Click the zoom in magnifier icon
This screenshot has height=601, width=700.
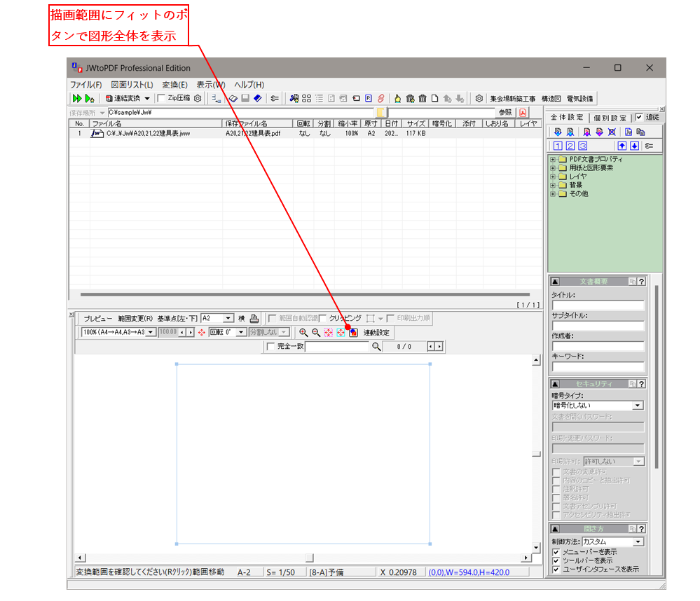pos(303,333)
